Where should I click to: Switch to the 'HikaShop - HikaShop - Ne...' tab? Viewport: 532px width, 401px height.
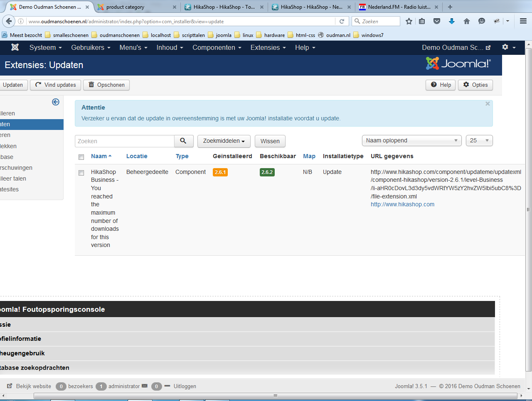[x=311, y=7]
